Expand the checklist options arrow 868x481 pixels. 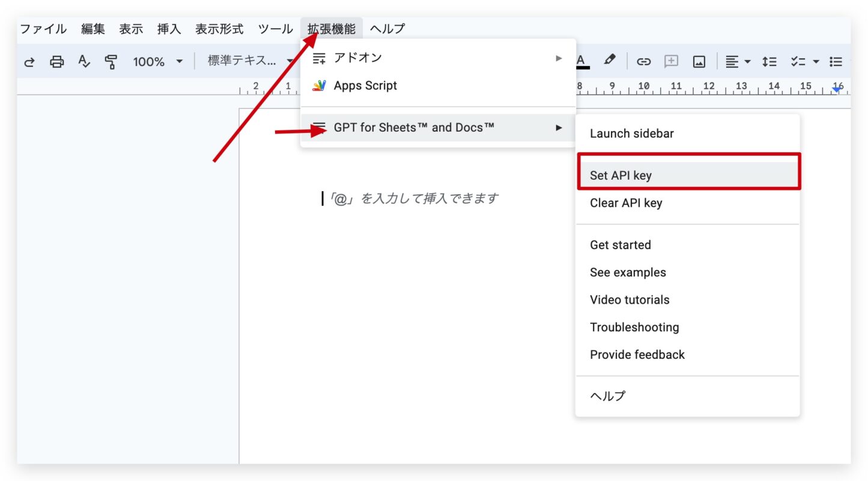tap(816, 61)
